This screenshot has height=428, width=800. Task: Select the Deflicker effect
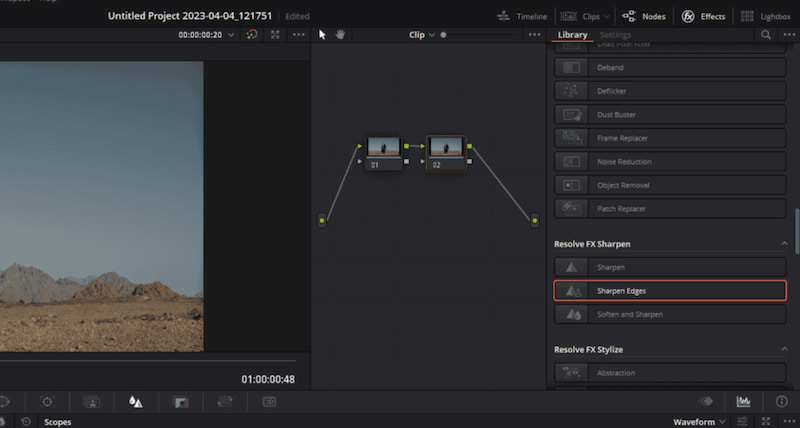click(x=670, y=91)
